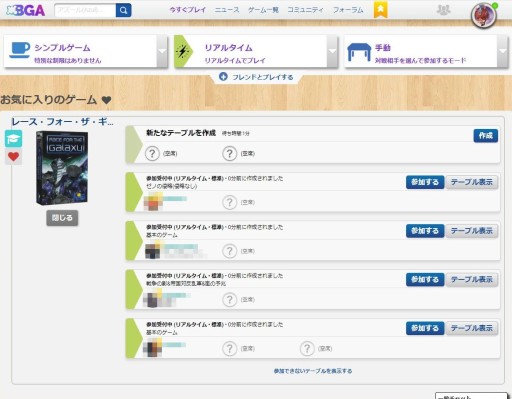
Task: Open the yellow star premium badge
Action: click(x=380, y=10)
